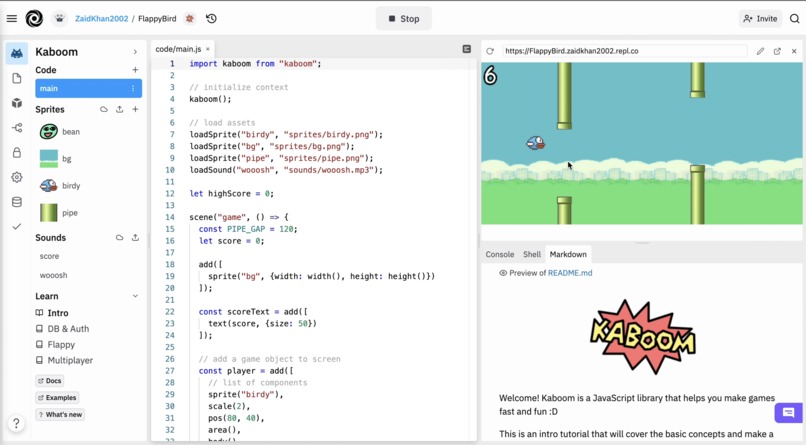The height and width of the screenshot is (445, 806).
Task: Open the preview in a new tab
Action: tap(777, 51)
